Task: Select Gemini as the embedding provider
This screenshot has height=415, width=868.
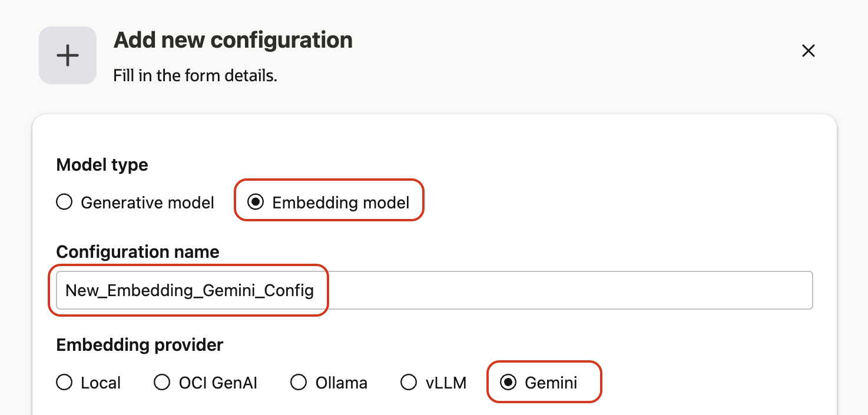Action: click(x=509, y=382)
